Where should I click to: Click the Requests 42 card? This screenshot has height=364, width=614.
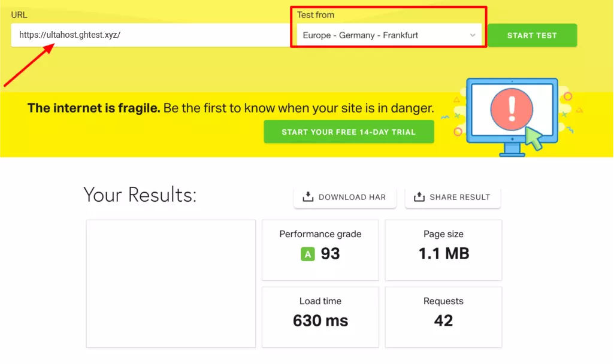tap(443, 317)
